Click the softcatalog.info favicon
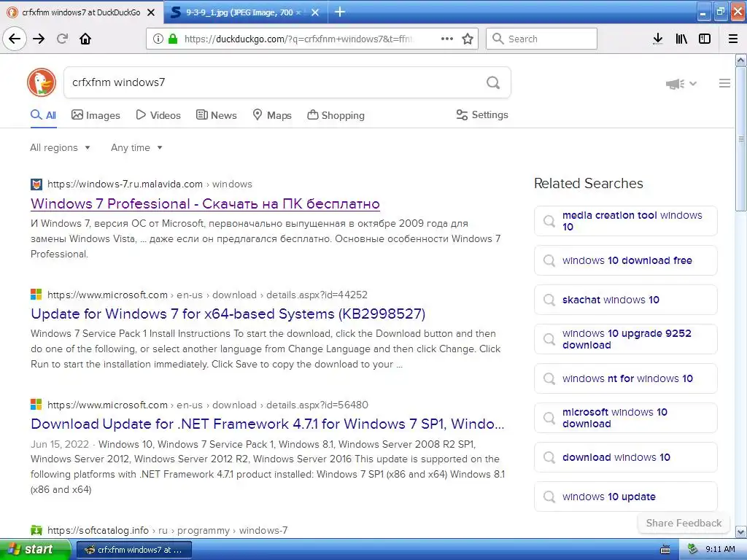 (36, 530)
